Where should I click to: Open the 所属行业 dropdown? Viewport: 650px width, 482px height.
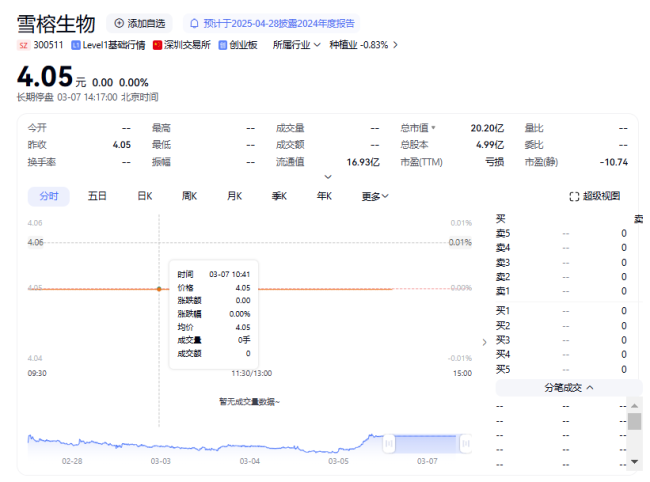pyautogui.click(x=296, y=45)
